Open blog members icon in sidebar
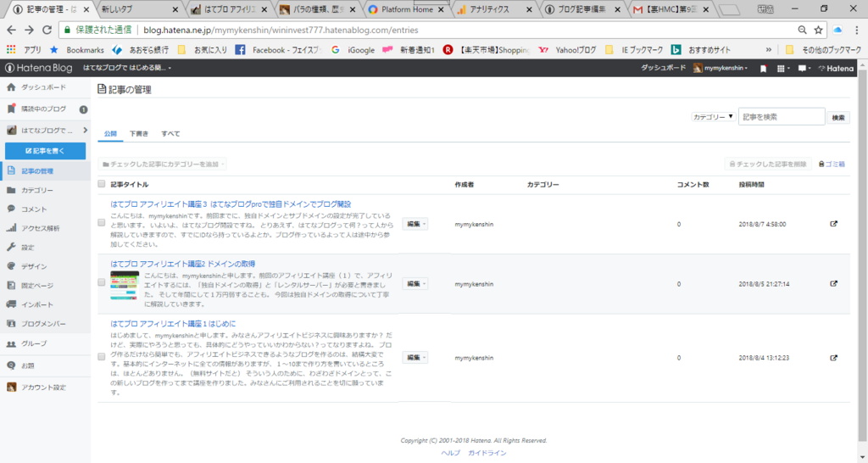This screenshot has height=463, width=868. click(x=11, y=323)
